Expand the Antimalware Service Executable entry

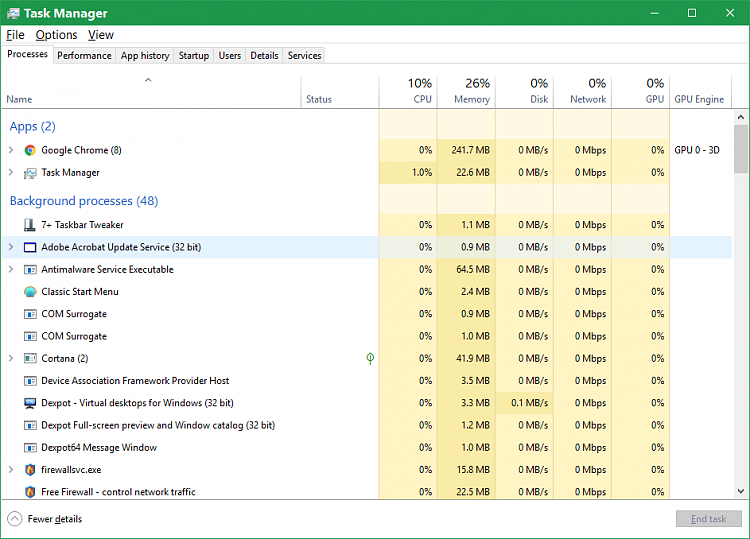click(11, 270)
